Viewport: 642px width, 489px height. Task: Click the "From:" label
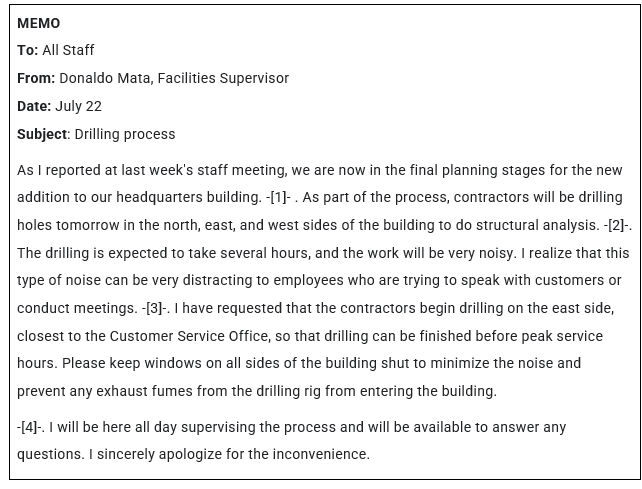click(x=36, y=78)
